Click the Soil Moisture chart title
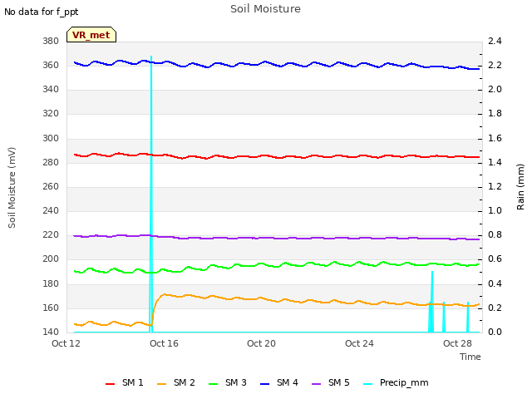 (265, 9)
